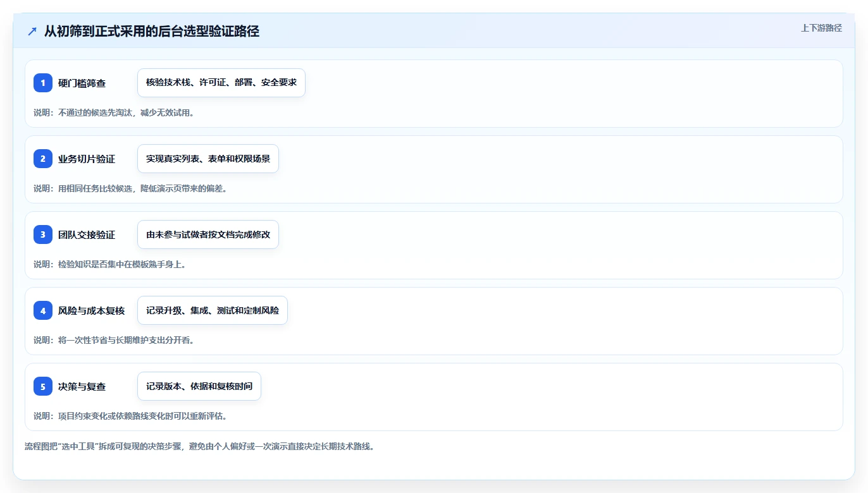
Task: Select the 核验技术栈、许可证、部署、安全要求 box
Action: [x=221, y=83]
